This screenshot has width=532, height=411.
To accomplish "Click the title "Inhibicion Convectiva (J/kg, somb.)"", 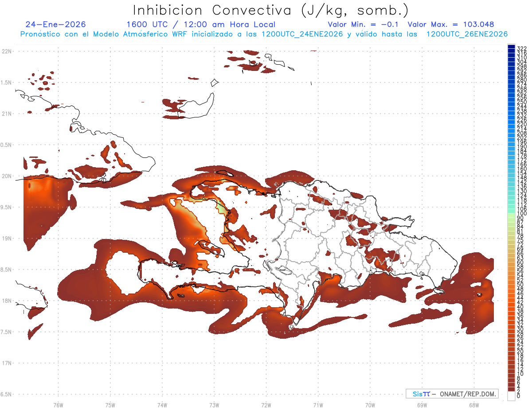I will click(x=271, y=10).
